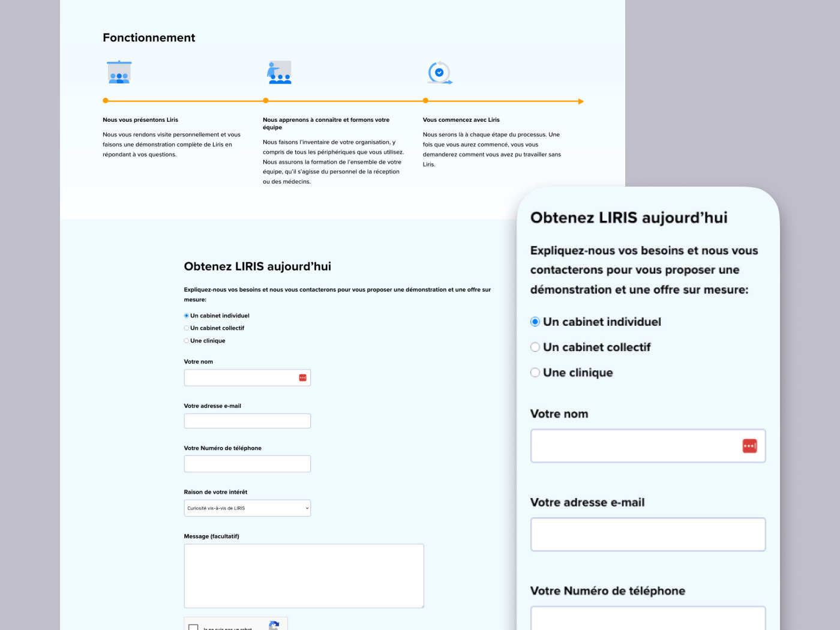The image size is (840, 630).
Task: Select "Un cabinet collectif" in the desktop form
Action: pos(187,328)
